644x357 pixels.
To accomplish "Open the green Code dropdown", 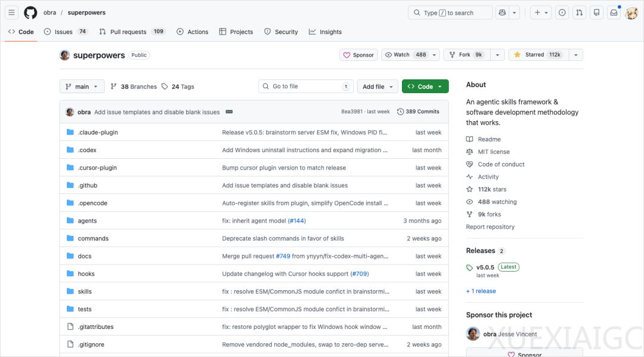I will [425, 87].
